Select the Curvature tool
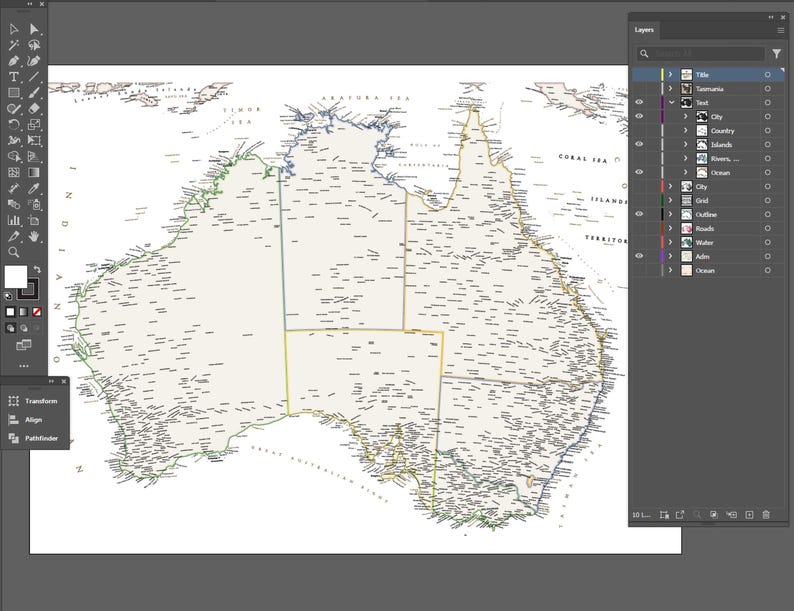Screen dimensions: 794x611 tap(33, 61)
